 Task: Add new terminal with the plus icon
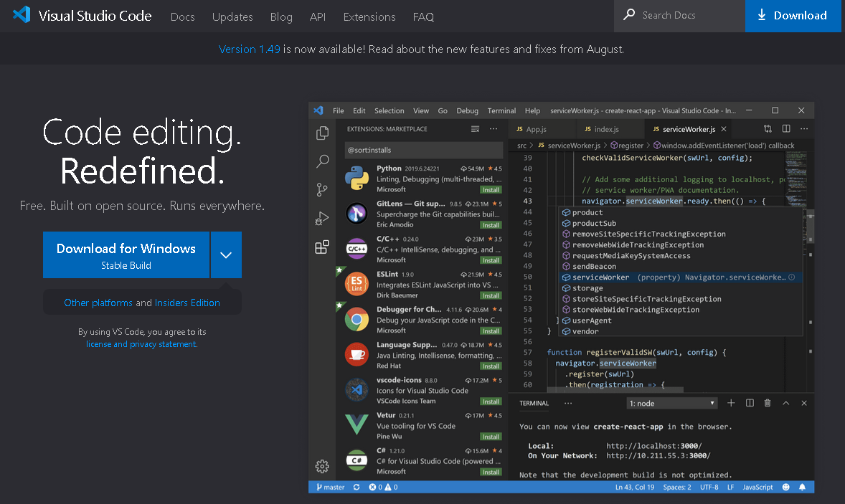(731, 403)
